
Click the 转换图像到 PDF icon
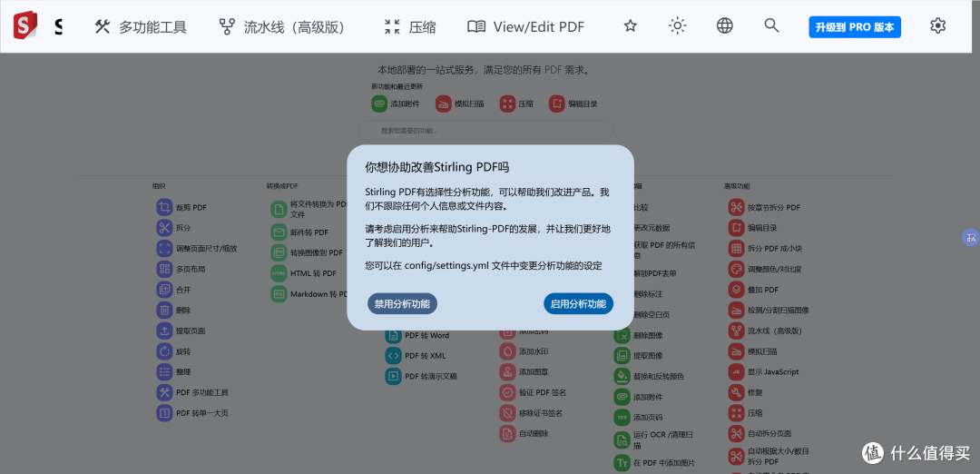coord(279,252)
